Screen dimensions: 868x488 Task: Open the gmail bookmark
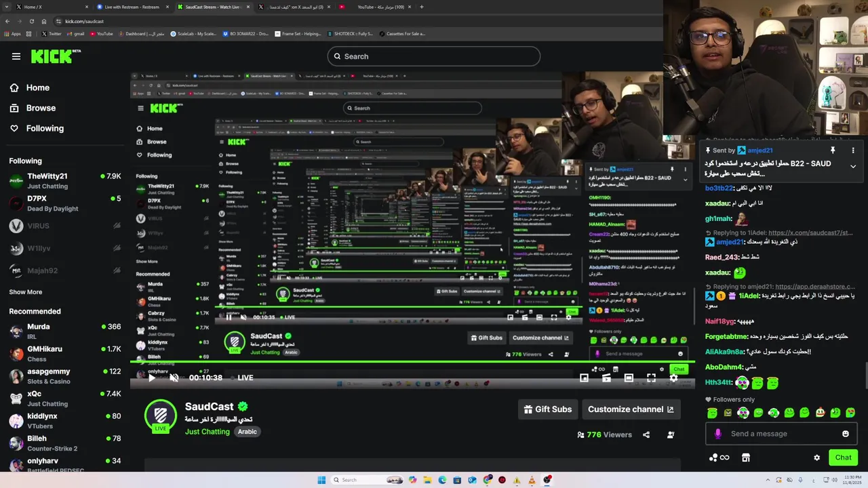coord(75,34)
